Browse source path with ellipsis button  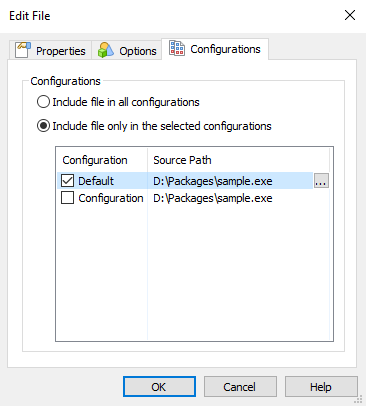pyautogui.click(x=321, y=181)
